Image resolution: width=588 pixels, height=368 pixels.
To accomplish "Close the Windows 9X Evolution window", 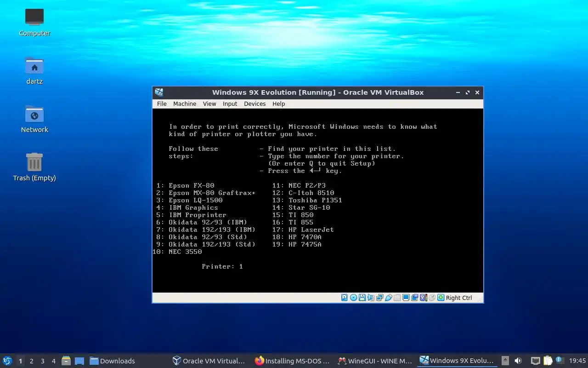I will click(x=477, y=92).
